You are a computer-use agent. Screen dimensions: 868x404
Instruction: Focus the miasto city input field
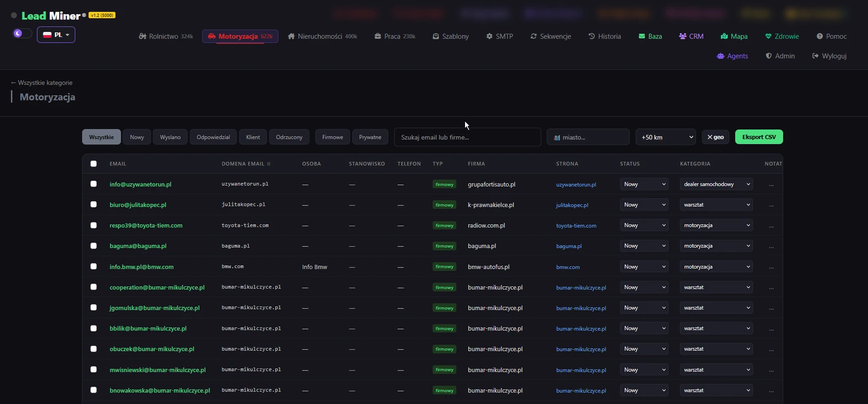click(x=588, y=137)
